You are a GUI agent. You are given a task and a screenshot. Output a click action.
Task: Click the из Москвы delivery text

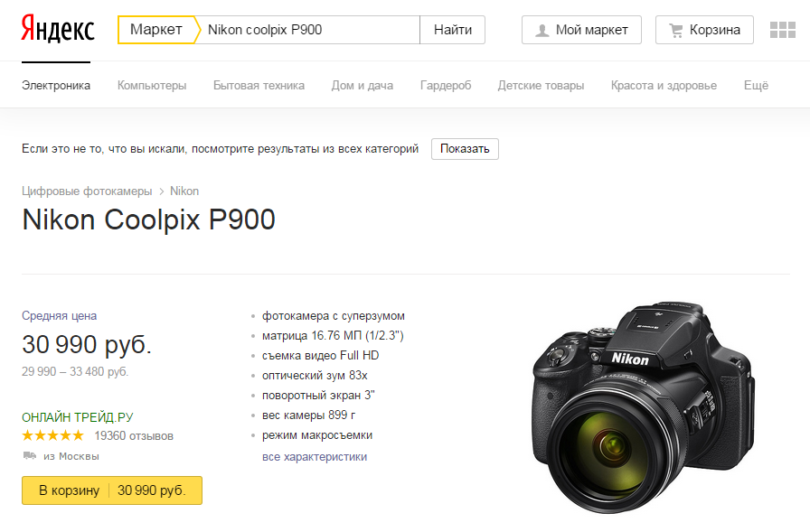click(71, 456)
